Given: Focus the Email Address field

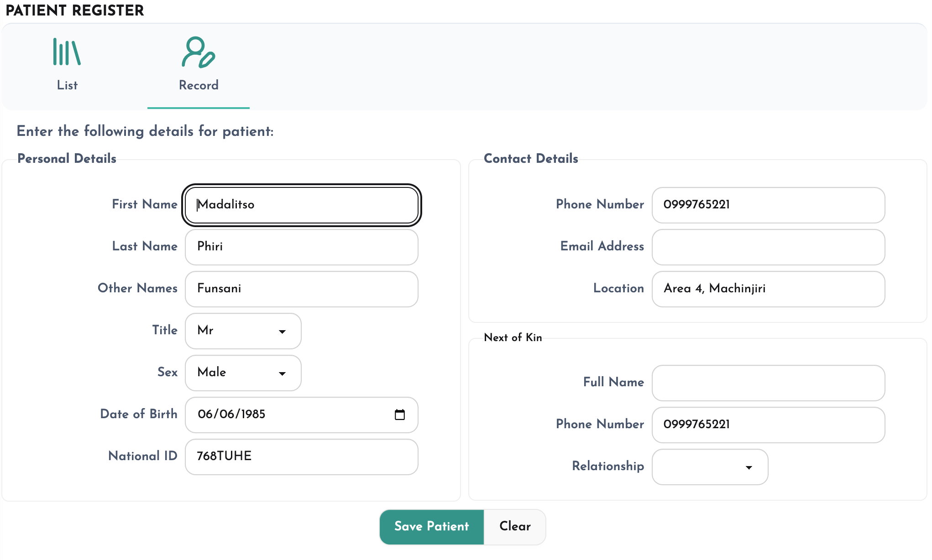Looking at the screenshot, I should [769, 247].
